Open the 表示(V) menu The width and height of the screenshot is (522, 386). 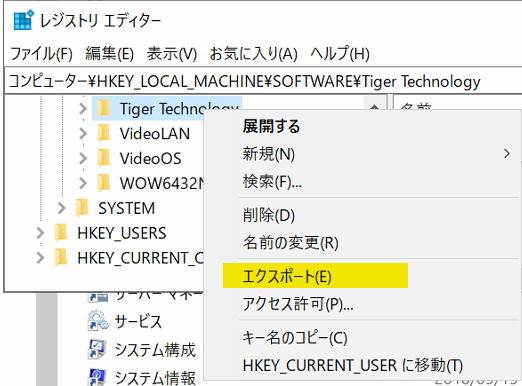tap(172, 54)
